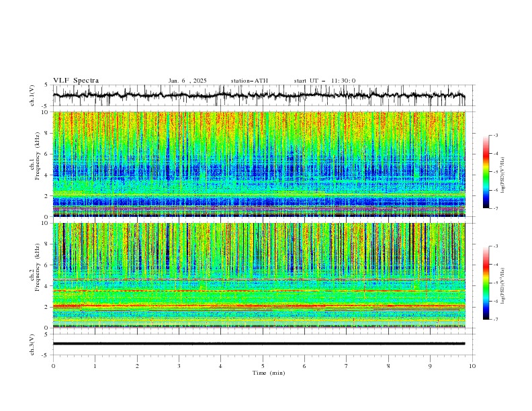Click the 'ch.1(V)' waveform axis label
The width and height of the screenshot is (532, 411).
32,95
